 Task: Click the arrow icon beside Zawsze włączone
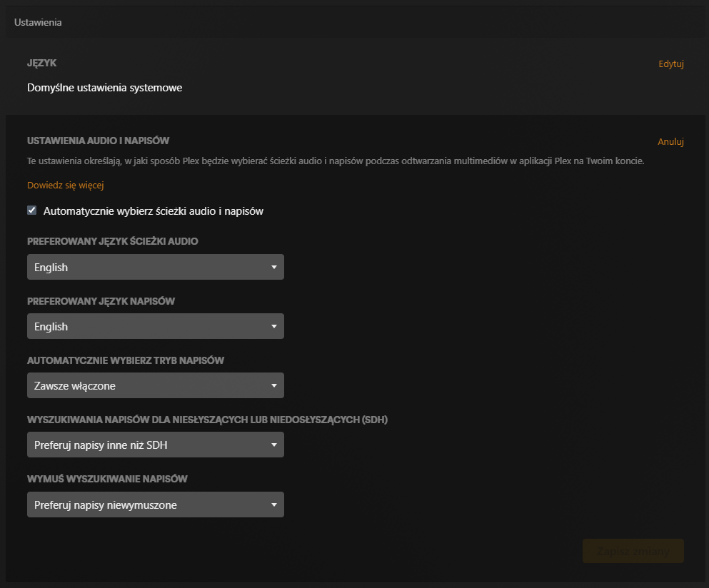273,386
